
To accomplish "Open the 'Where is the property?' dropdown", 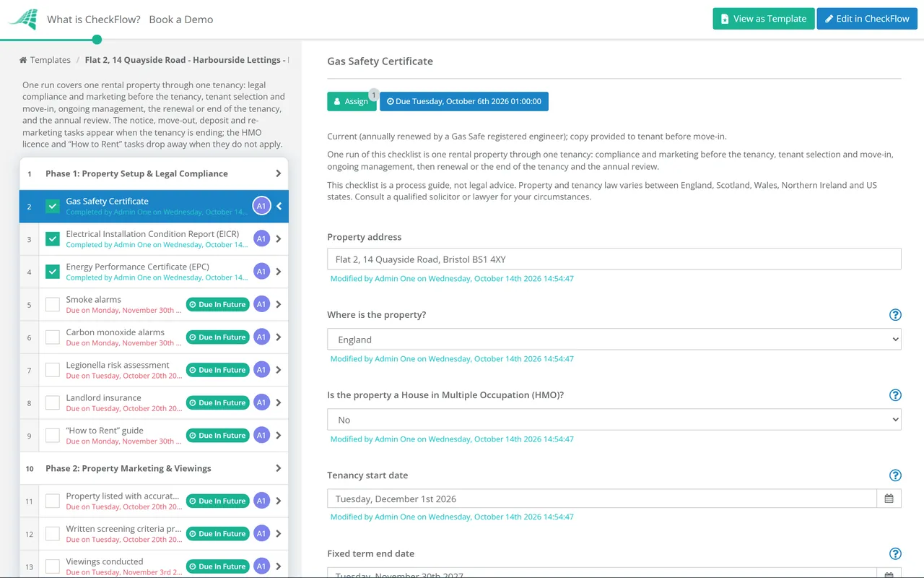I will pos(614,340).
